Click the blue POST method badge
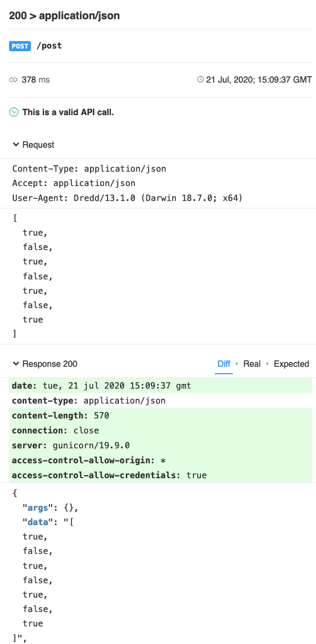316x644 pixels. [x=19, y=46]
